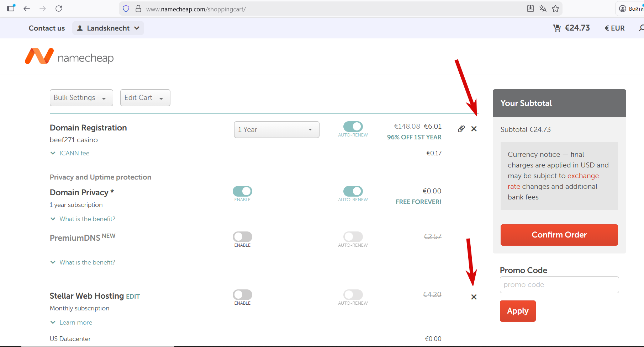
Task: Click the ICANN fee amount €0.17
Action: (434, 153)
